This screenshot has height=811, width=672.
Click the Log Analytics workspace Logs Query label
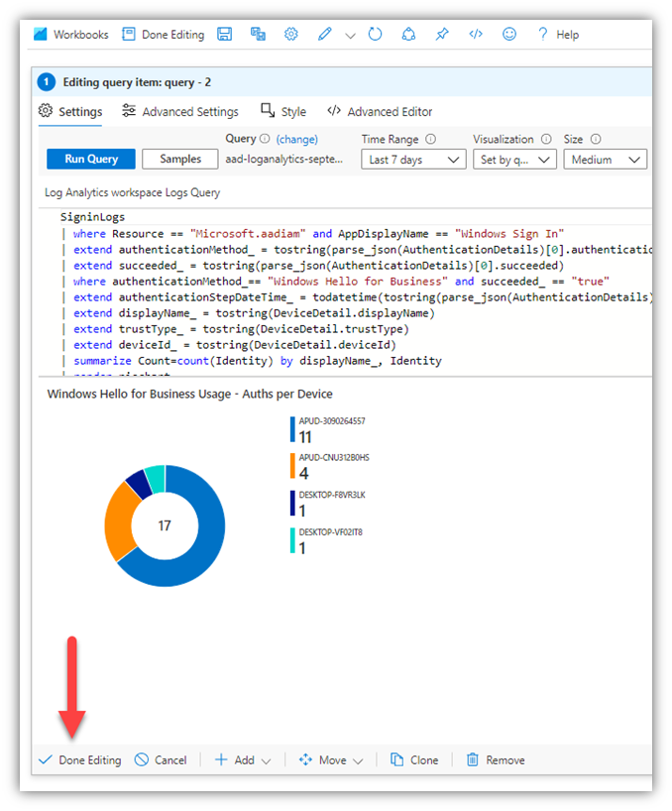pos(133,192)
